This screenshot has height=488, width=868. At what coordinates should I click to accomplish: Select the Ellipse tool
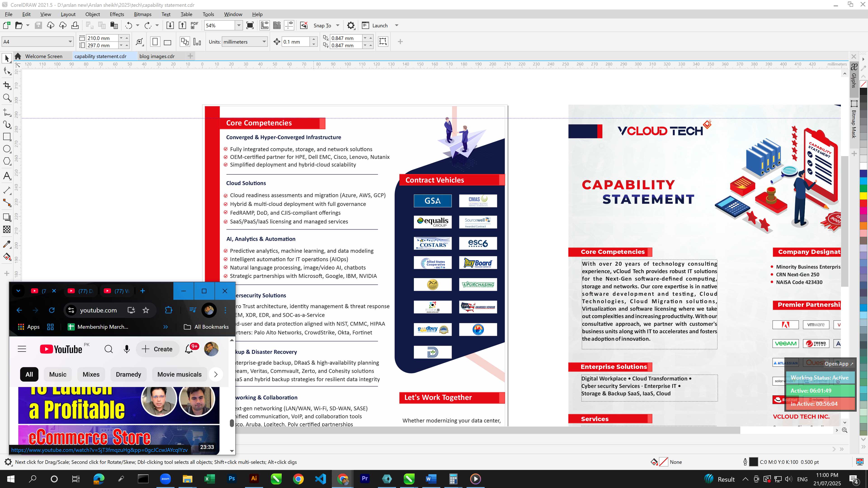(x=7, y=149)
